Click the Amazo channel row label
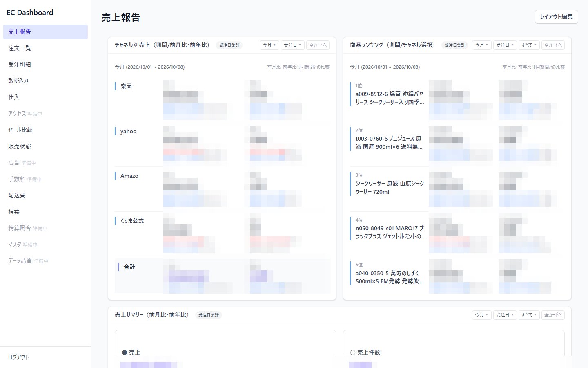The width and height of the screenshot is (588, 368). [x=129, y=176]
